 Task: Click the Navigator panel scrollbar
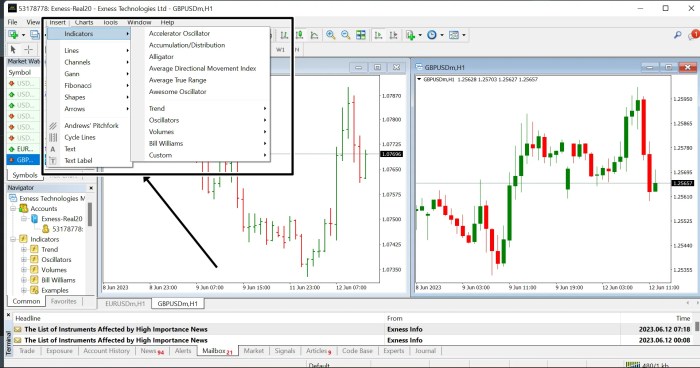tap(90, 214)
